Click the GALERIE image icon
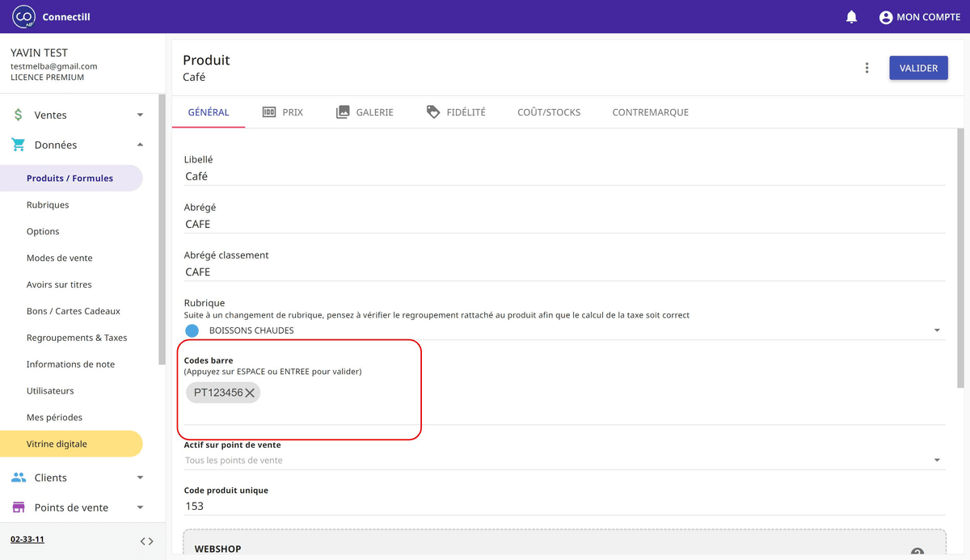Image resolution: width=970 pixels, height=560 pixels. [x=342, y=112]
